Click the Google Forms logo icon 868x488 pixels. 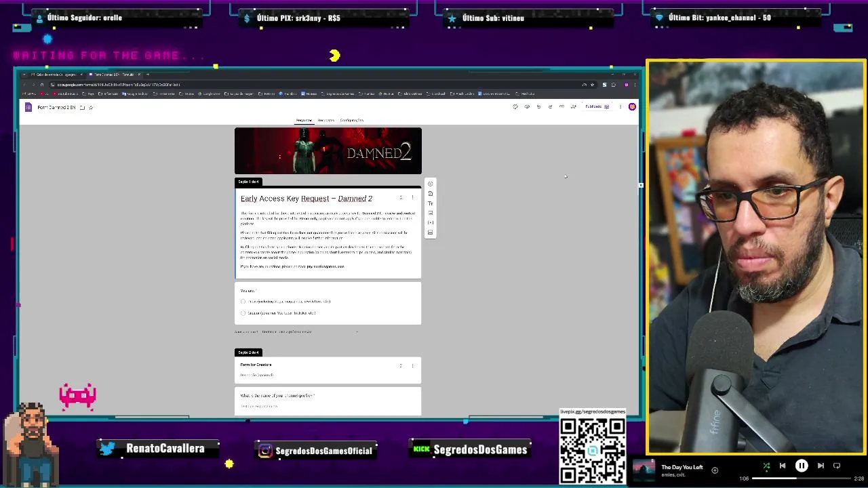tap(28, 107)
